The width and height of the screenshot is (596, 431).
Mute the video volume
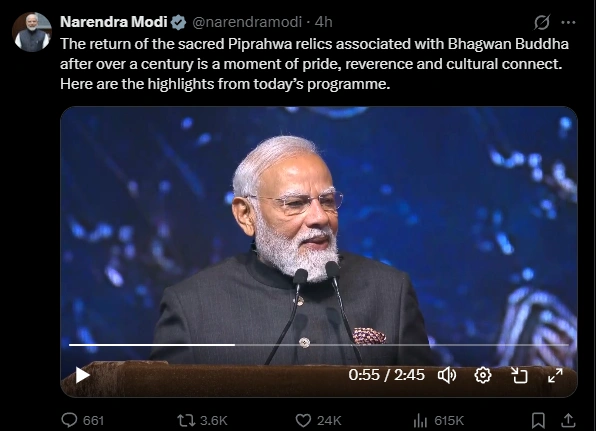point(447,375)
